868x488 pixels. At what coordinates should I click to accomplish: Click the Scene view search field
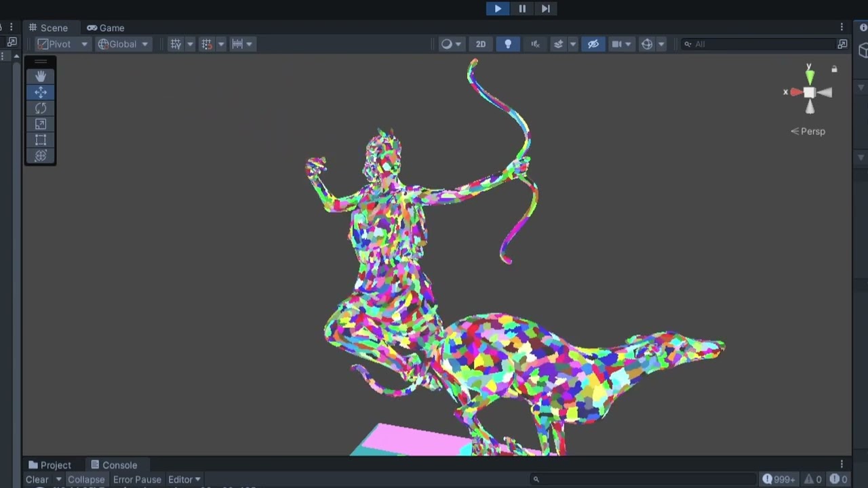758,44
